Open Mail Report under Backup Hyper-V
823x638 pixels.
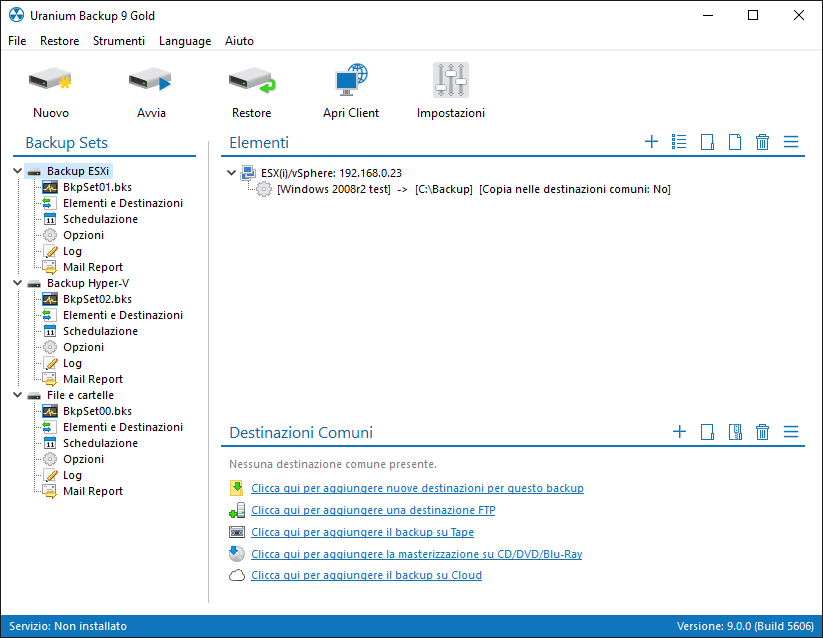(92, 379)
